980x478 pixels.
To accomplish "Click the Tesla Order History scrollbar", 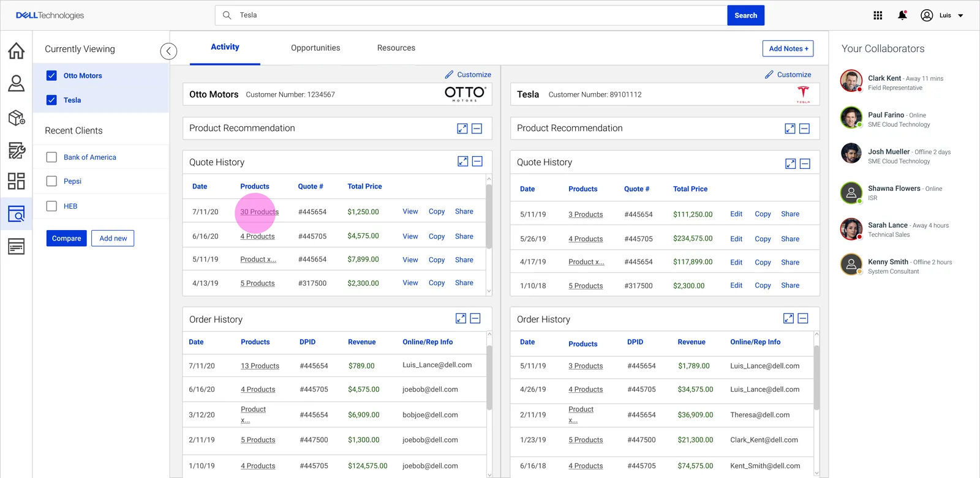I will (816, 377).
